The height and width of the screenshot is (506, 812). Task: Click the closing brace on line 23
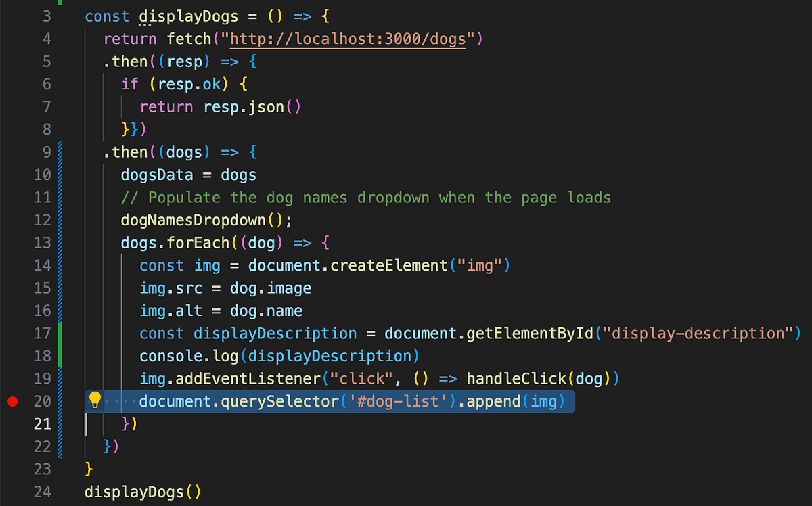click(x=88, y=469)
